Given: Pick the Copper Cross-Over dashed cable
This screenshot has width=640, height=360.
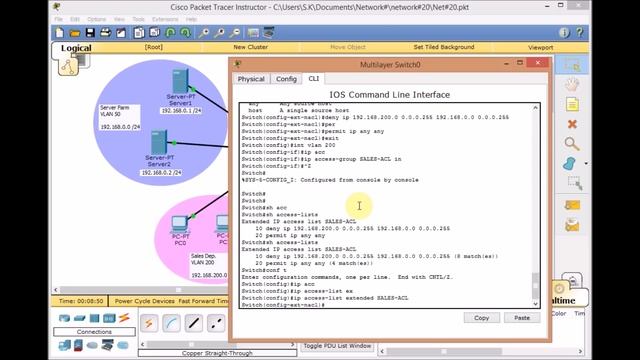Looking at the screenshot, I should [216, 323].
